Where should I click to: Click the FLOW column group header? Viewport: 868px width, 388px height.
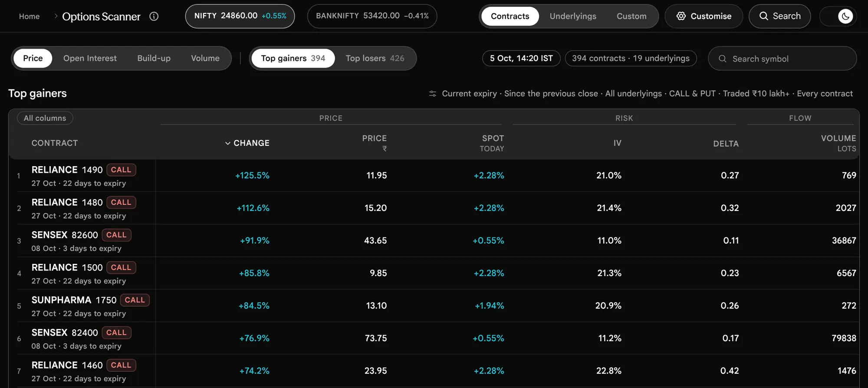pyautogui.click(x=800, y=118)
